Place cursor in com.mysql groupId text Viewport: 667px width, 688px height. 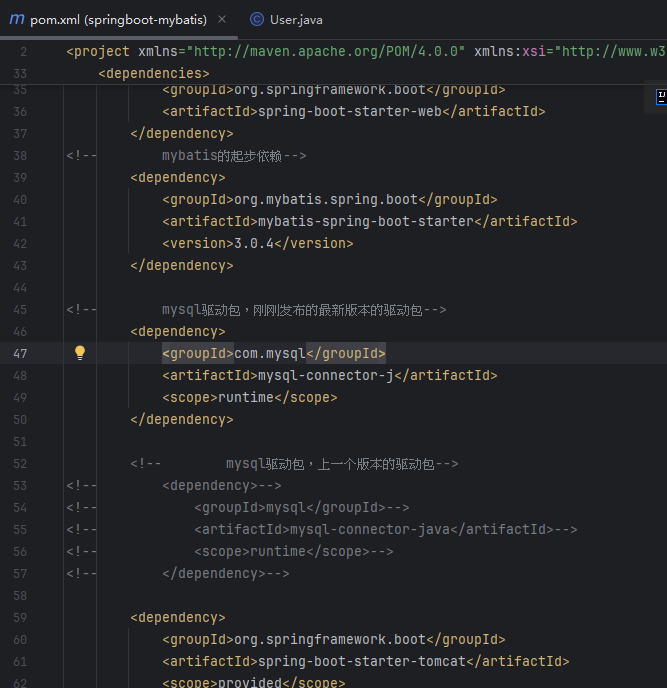(x=269, y=353)
